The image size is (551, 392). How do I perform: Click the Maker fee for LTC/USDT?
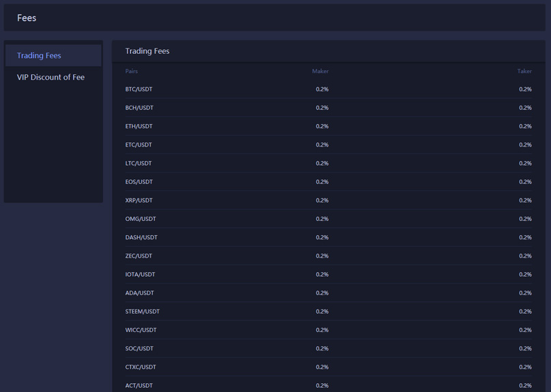tap(322, 164)
